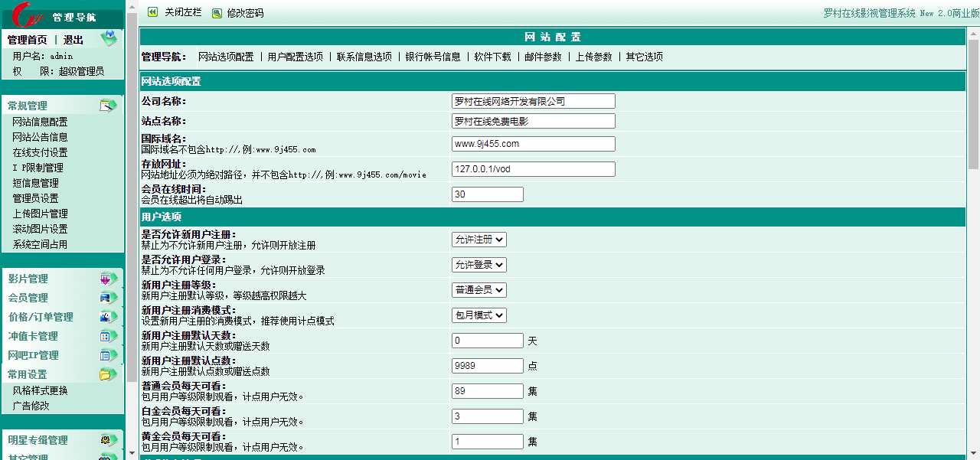Go to 邮件参数 in 管理导航
The height and width of the screenshot is (460, 980).
click(543, 57)
